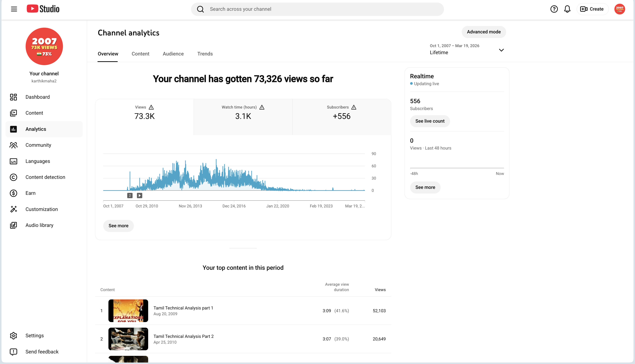Click the chart marker labeled 2
The height and width of the screenshot is (364, 635).
(130, 196)
